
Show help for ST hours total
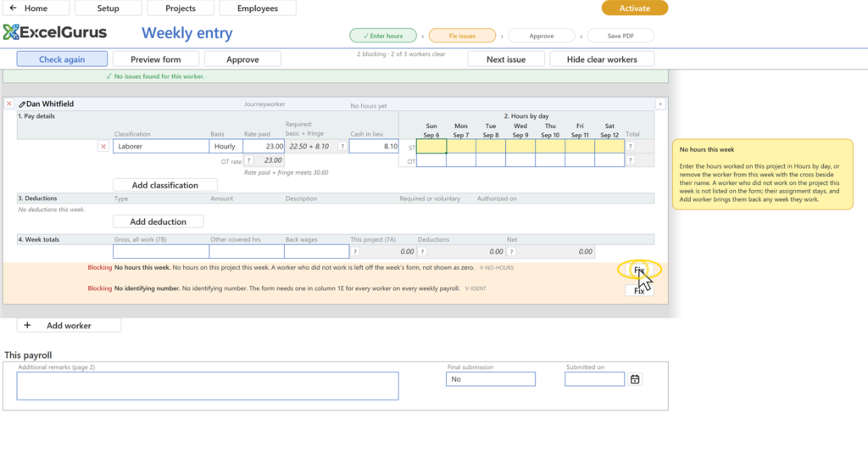tap(630, 146)
